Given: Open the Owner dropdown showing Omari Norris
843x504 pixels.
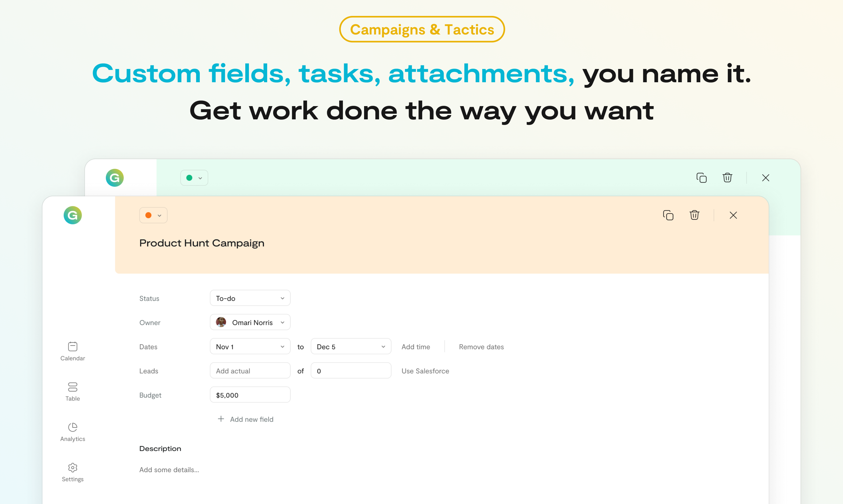Looking at the screenshot, I should tap(250, 322).
